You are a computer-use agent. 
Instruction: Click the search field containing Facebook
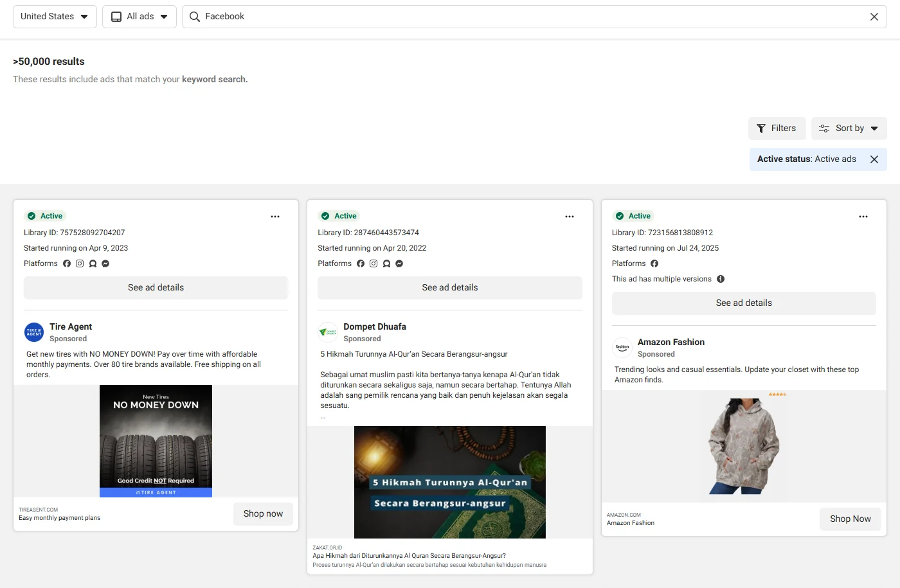(534, 17)
